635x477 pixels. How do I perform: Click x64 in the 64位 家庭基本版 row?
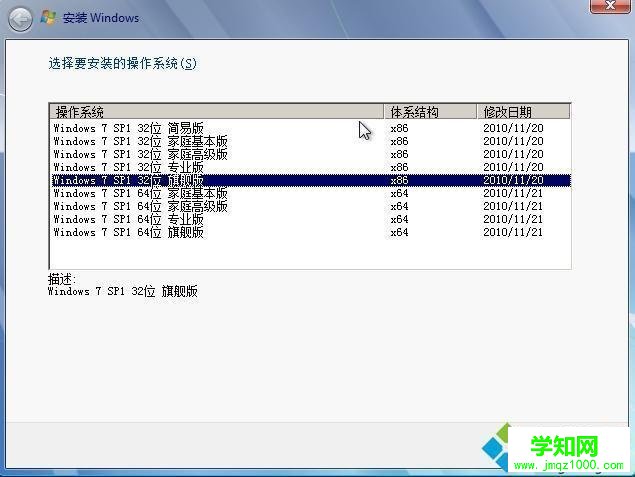point(399,193)
